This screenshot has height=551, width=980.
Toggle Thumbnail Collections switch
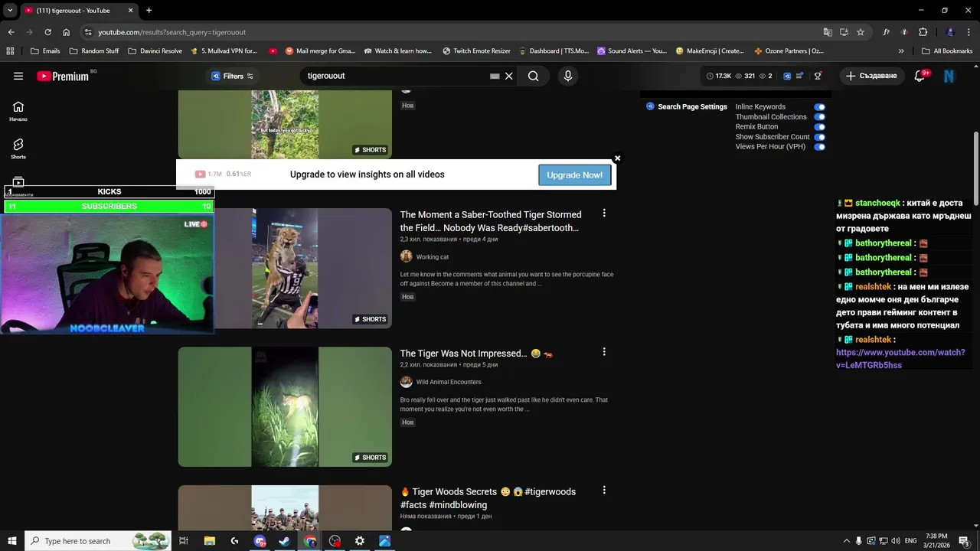point(819,117)
